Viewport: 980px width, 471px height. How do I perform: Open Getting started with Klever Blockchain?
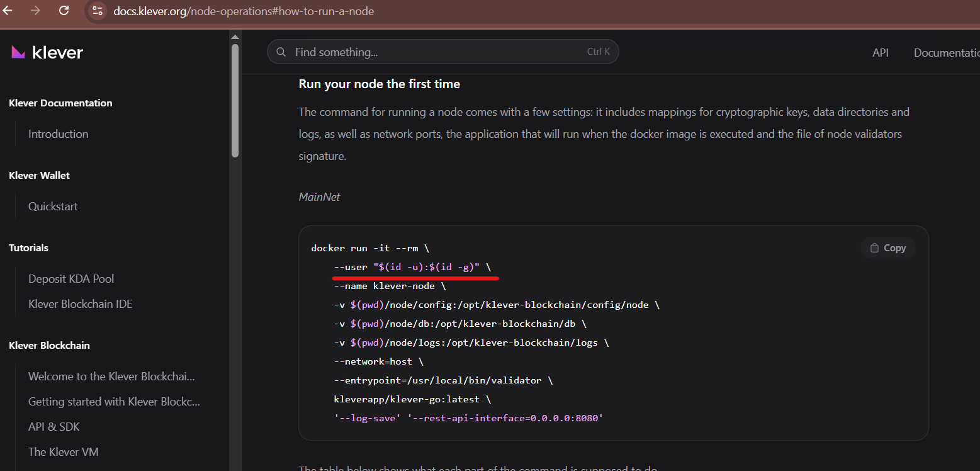click(114, 402)
